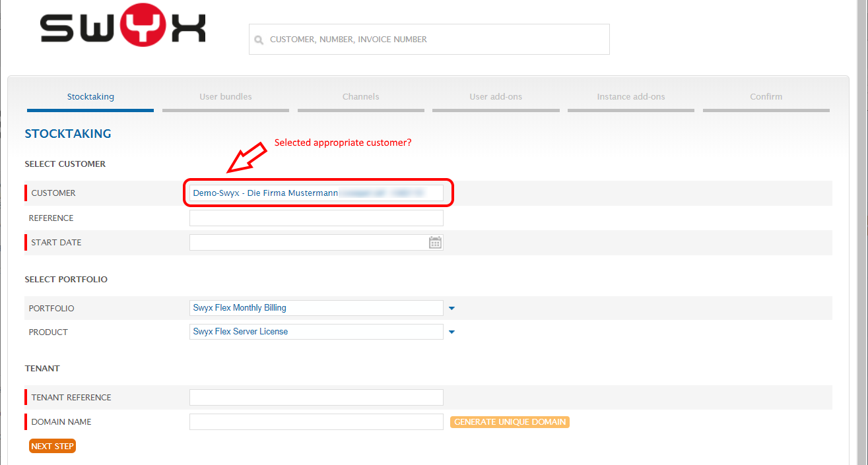This screenshot has height=465, width=868.
Task: Proceed with the Next Step button
Action: tap(52, 447)
